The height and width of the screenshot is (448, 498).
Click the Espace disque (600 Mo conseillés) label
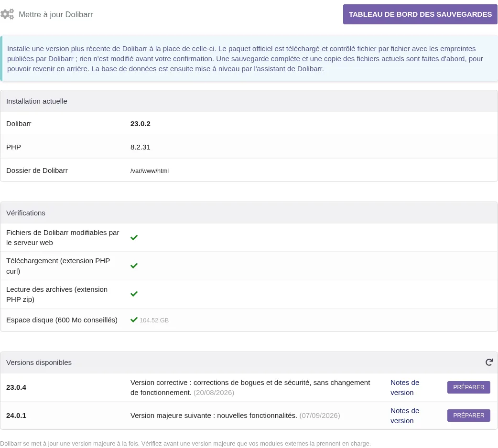(62, 320)
